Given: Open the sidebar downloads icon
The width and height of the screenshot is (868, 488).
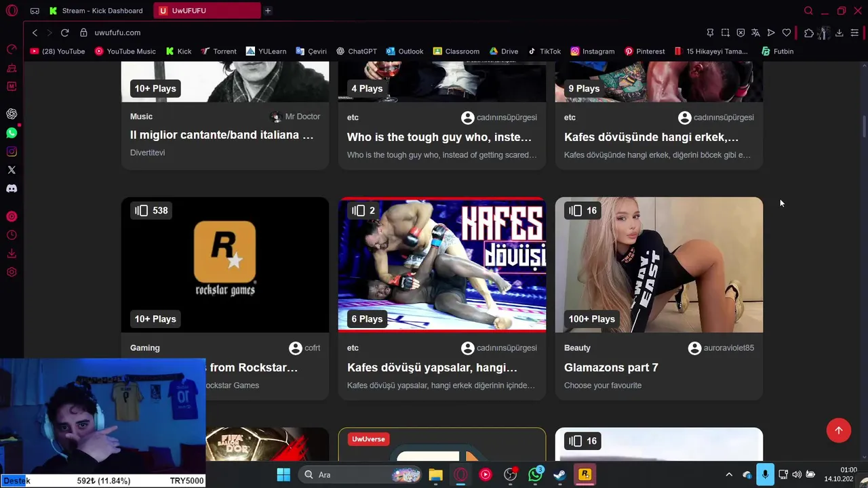Looking at the screenshot, I should tap(12, 253).
